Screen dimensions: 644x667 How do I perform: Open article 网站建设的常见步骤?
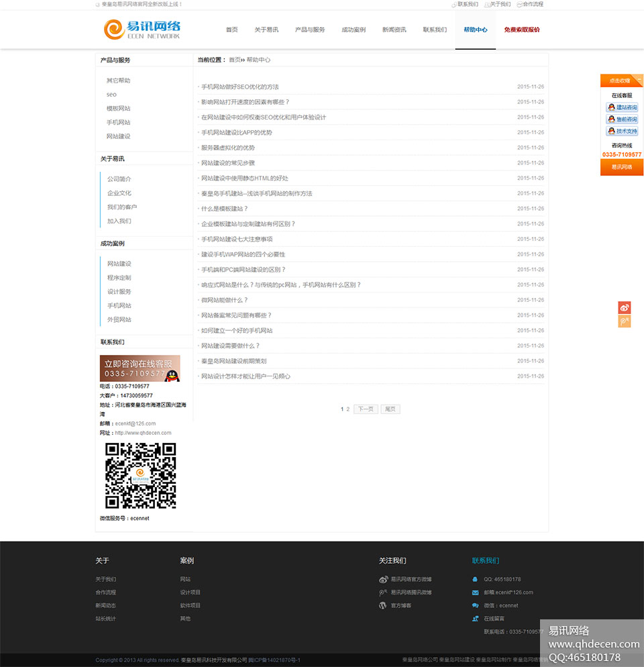[228, 163]
